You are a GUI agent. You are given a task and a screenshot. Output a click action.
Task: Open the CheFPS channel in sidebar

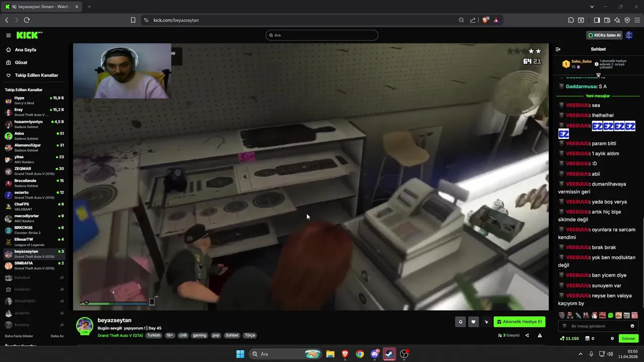click(34, 206)
